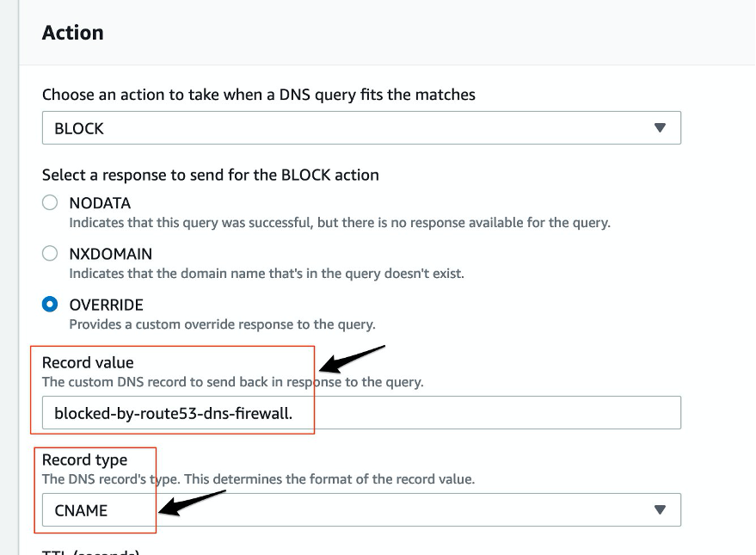Click the Choose an action instruction text
This screenshot has width=756, height=555.
[258, 95]
